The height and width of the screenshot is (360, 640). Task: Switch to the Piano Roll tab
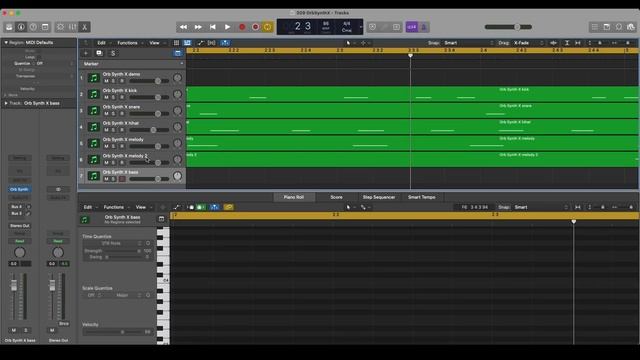294,197
